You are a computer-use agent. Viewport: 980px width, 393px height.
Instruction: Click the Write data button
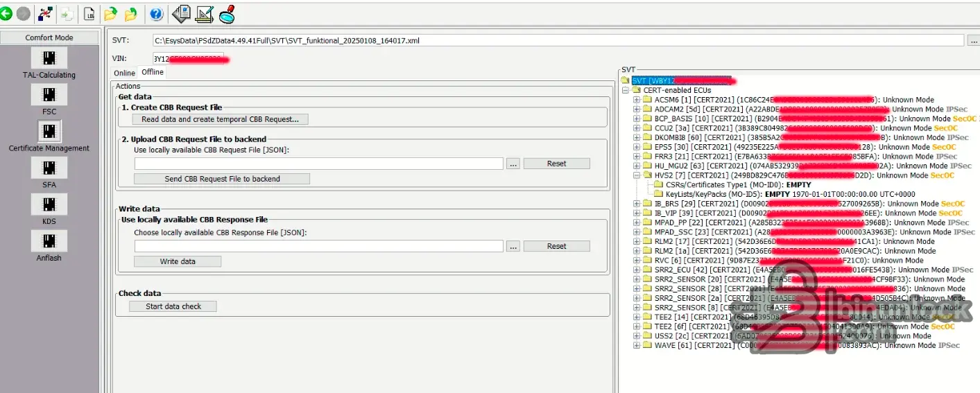click(178, 261)
